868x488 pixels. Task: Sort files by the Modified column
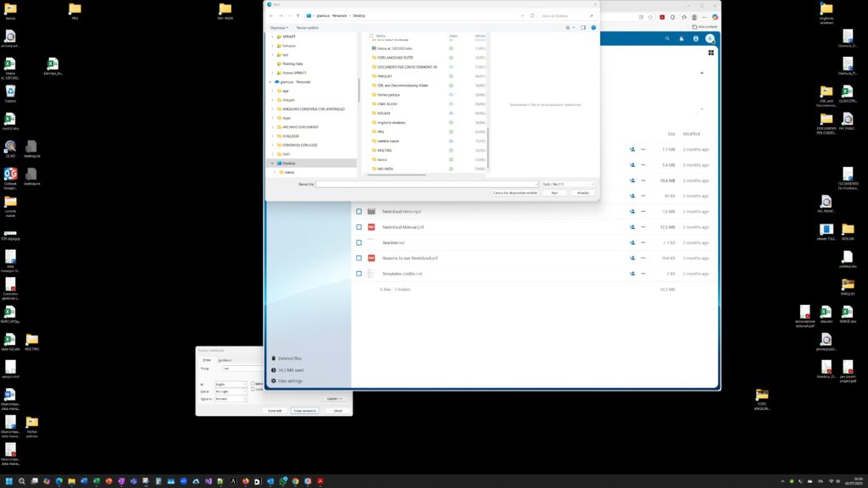click(x=692, y=134)
